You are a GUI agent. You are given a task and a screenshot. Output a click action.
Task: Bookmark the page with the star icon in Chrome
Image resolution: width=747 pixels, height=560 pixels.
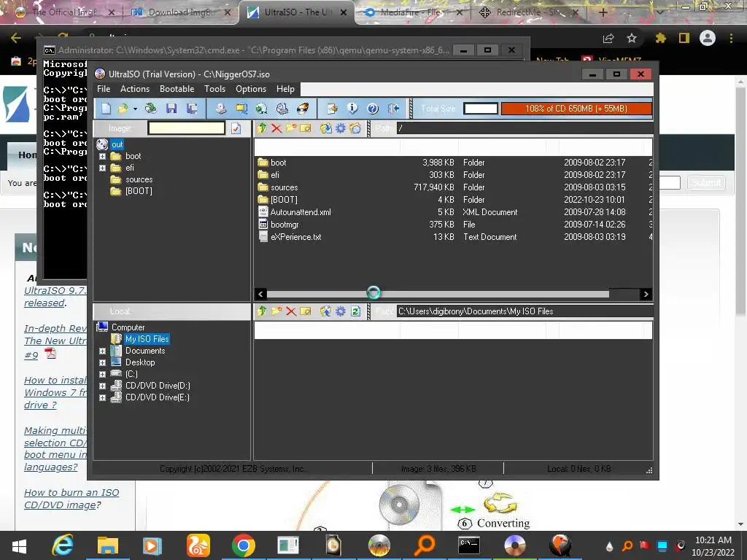pos(631,38)
